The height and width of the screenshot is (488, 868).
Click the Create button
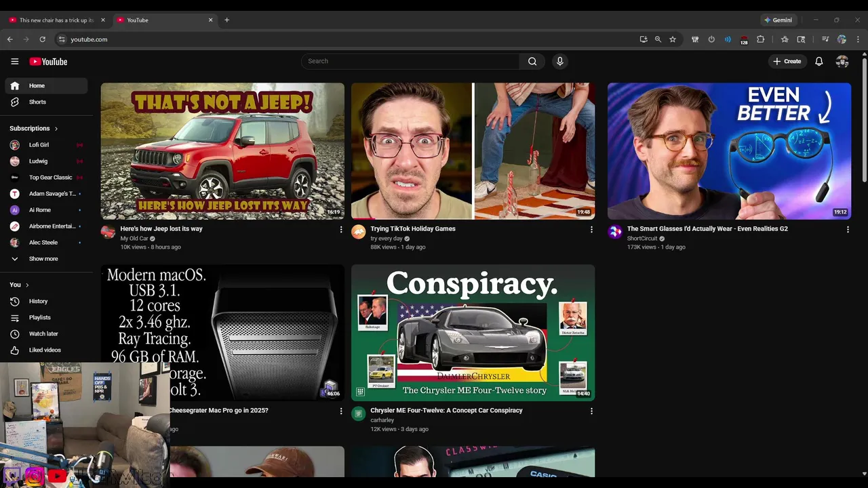click(x=787, y=61)
